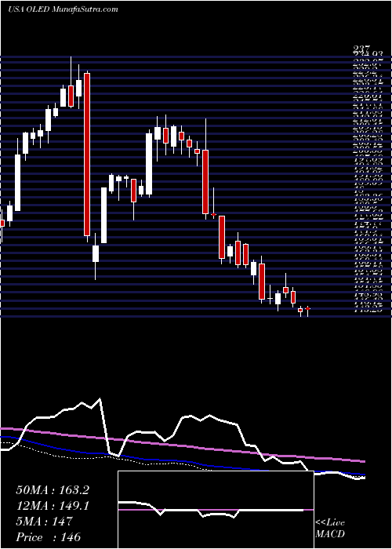Viewport: 392px width, 549px height.
Task: Select the "5MA : 147" readout
Action: coord(44,522)
